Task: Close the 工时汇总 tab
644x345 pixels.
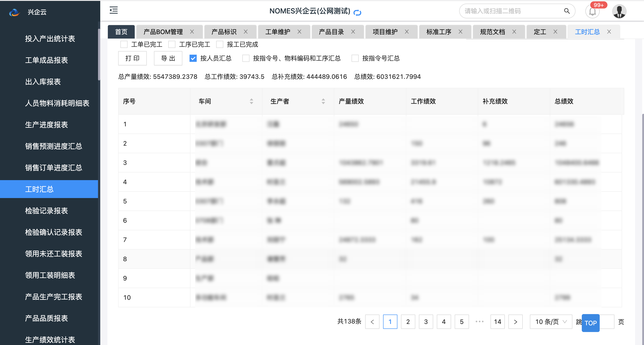Action: pyautogui.click(x=609, y=32)
